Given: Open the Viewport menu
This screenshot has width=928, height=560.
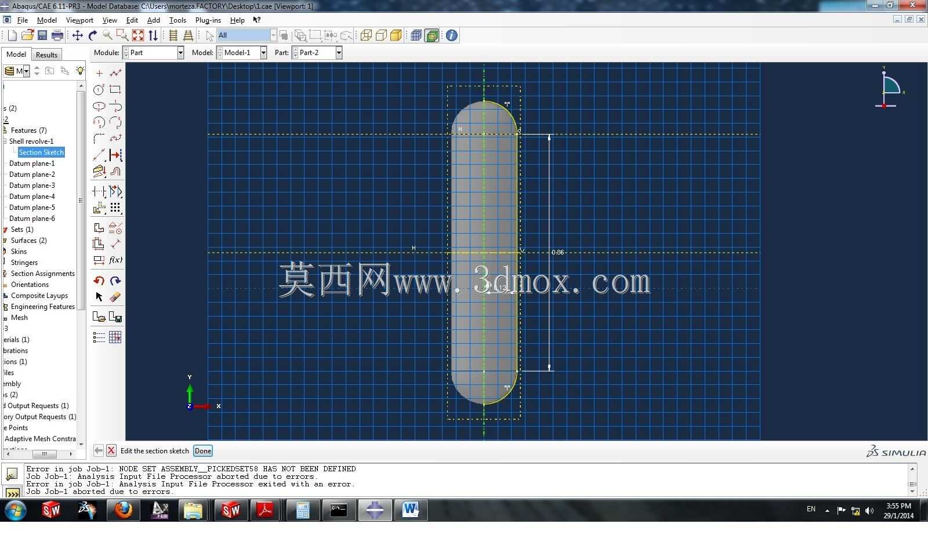Looking at the screenshot, I should click(x=79, y=20).
